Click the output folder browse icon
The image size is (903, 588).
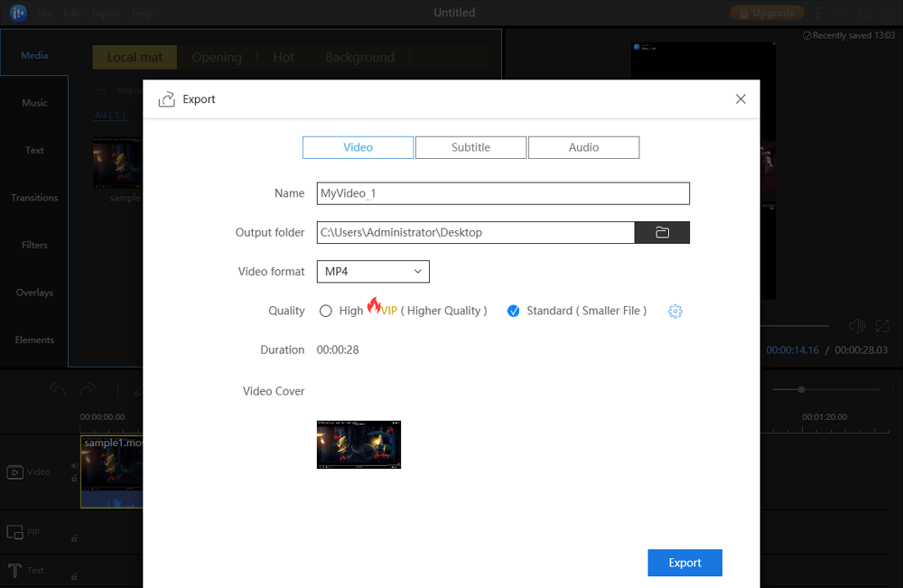(x=662, y=232)
